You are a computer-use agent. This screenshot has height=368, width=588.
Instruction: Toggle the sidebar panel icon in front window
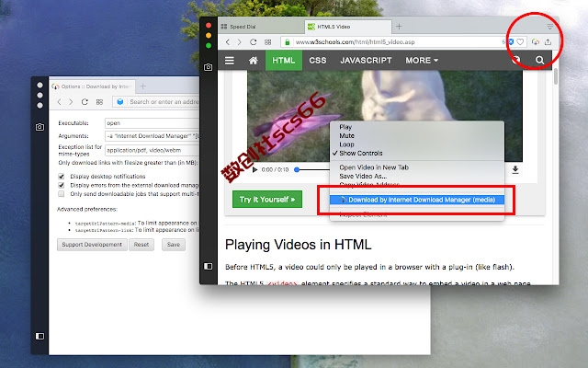coord(209,266)
